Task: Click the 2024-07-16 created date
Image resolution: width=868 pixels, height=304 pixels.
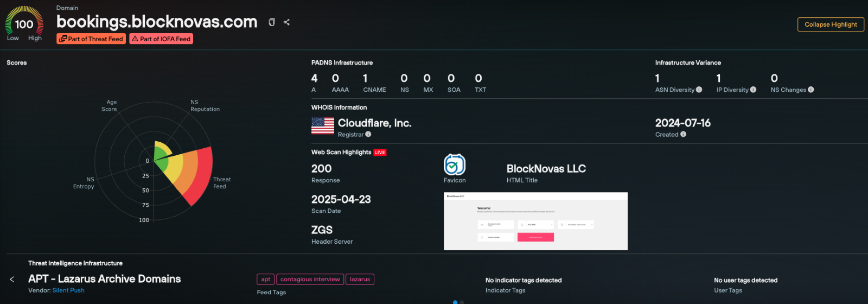Action: pos(682,123)
